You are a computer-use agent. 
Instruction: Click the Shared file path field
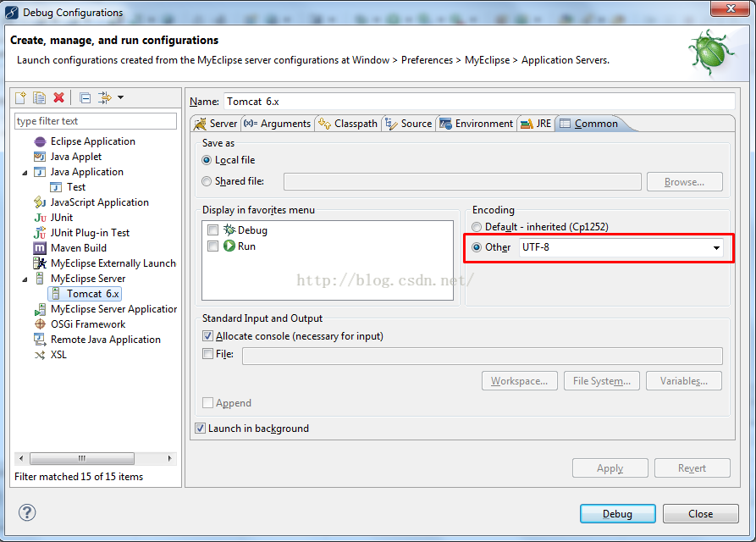(x=462, y=182)
